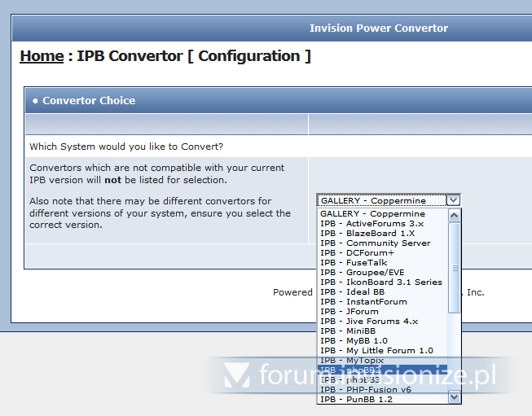Select IPB - Groupee/EVE option
This screenshot has width=532, height=416.
coord(362,273)
